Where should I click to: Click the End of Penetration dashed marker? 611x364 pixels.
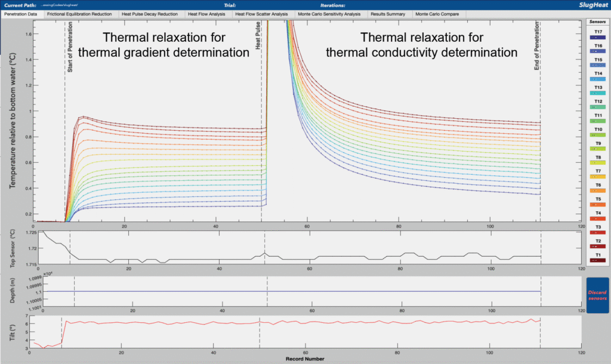(x=541, y=119)
